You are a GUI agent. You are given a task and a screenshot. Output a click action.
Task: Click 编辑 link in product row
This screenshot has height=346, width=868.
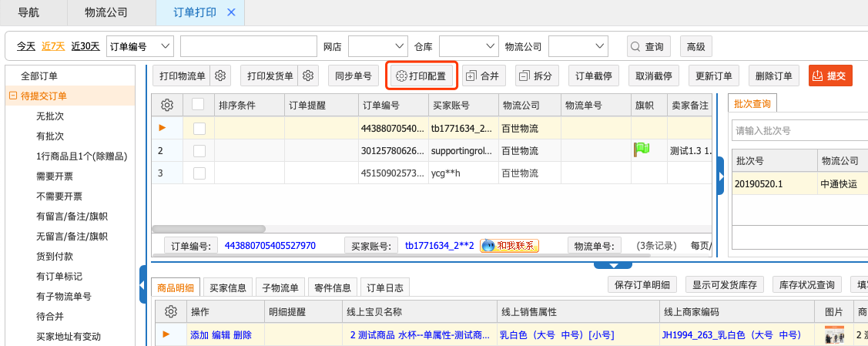(x=220, y=334)
